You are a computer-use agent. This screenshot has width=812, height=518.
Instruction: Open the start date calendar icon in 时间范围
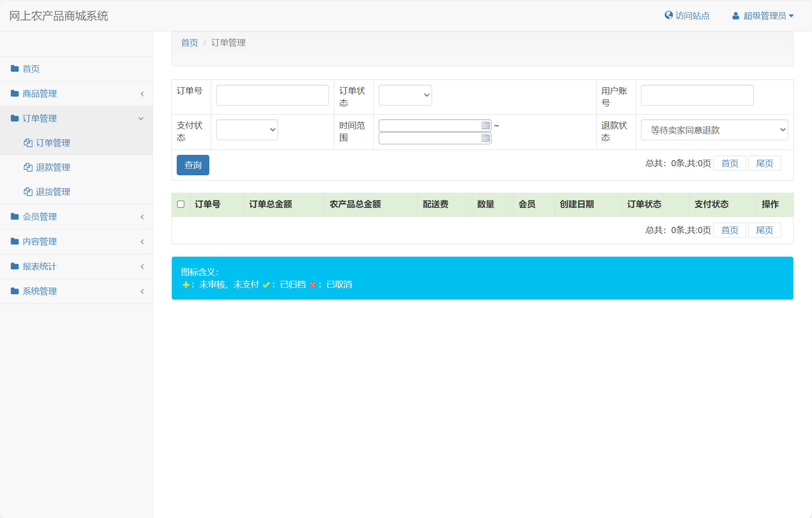[485, 125]
